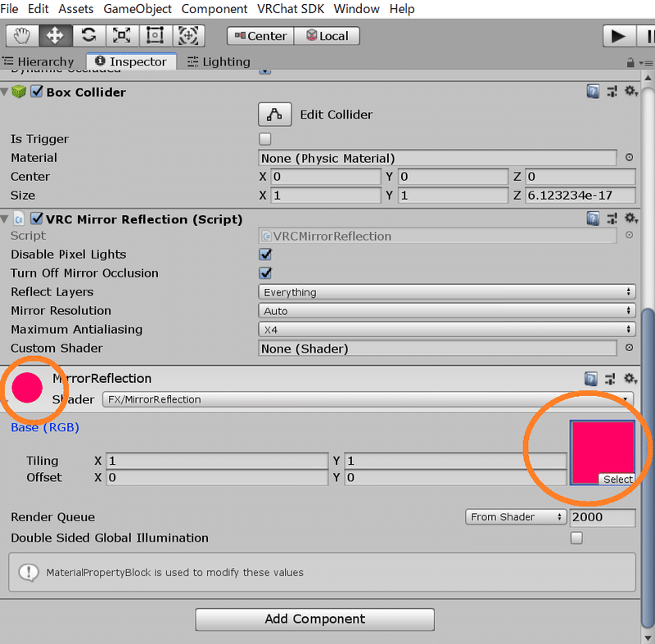Open the Reflect Layers dropdown

click(446, 292)
